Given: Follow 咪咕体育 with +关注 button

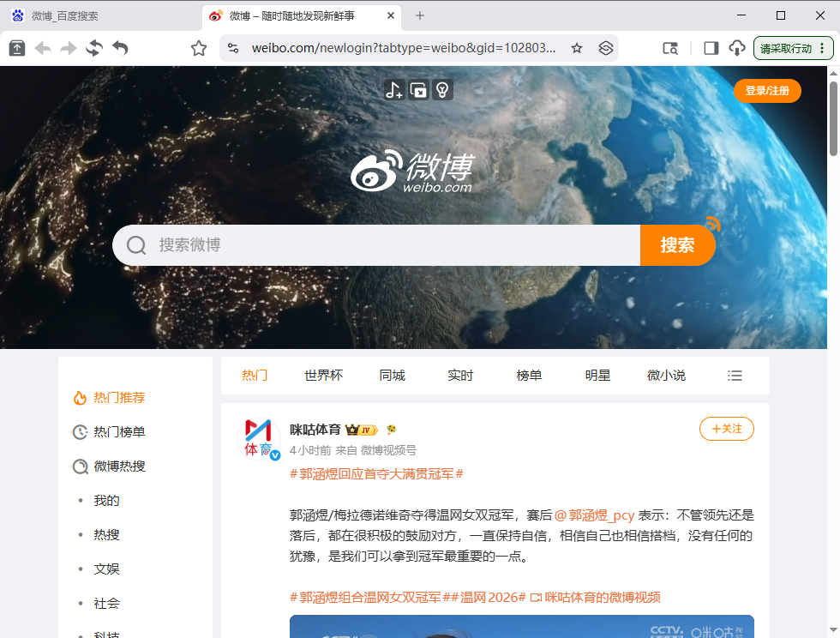Looking at the screenshot, I should (x=727, y=429).
